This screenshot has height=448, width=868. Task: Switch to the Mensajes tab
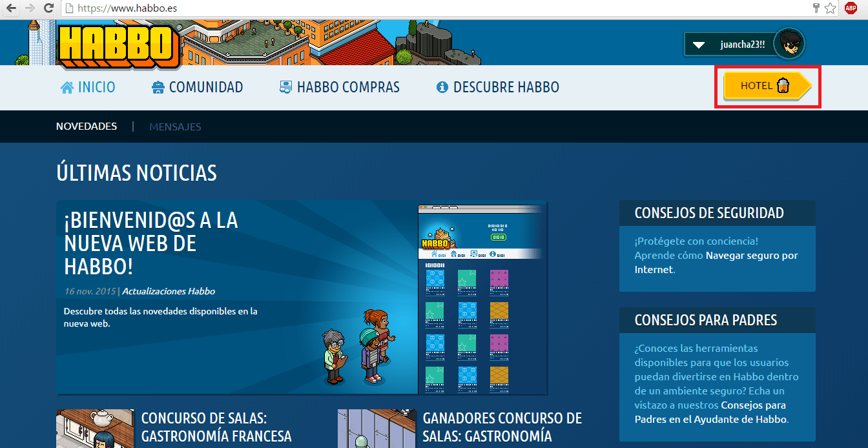tap(175, 127)
